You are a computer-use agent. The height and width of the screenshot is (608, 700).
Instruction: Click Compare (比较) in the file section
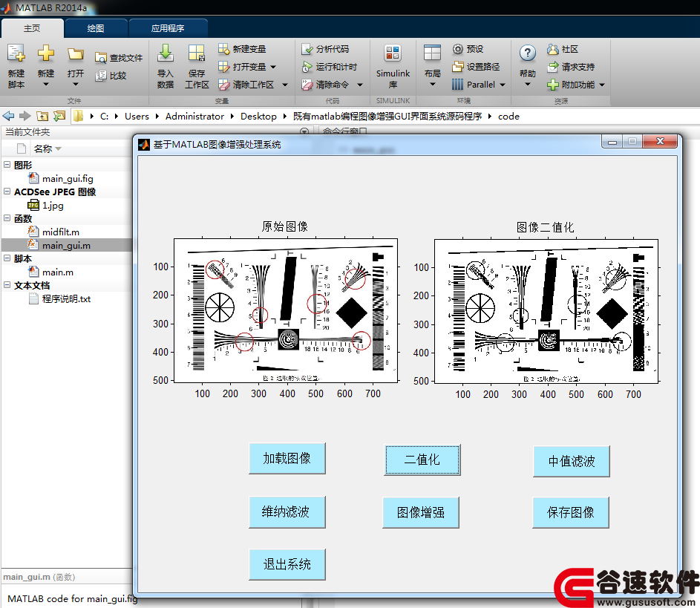pyautogui.click(x=111, y=76)
